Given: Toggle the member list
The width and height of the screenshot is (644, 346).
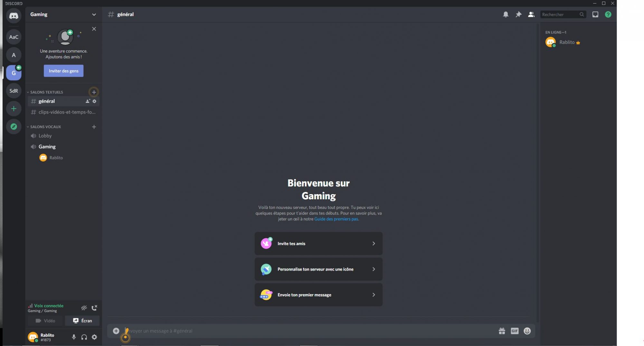Looking at the screenshot, I should click(x=531, y=15).
